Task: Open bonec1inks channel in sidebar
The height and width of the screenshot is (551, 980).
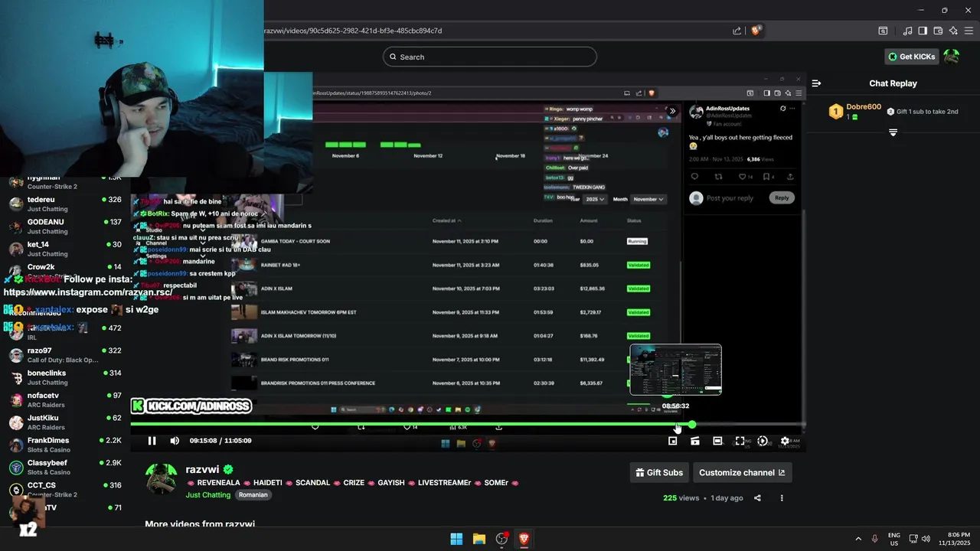Action: click(x=65, y=377)
